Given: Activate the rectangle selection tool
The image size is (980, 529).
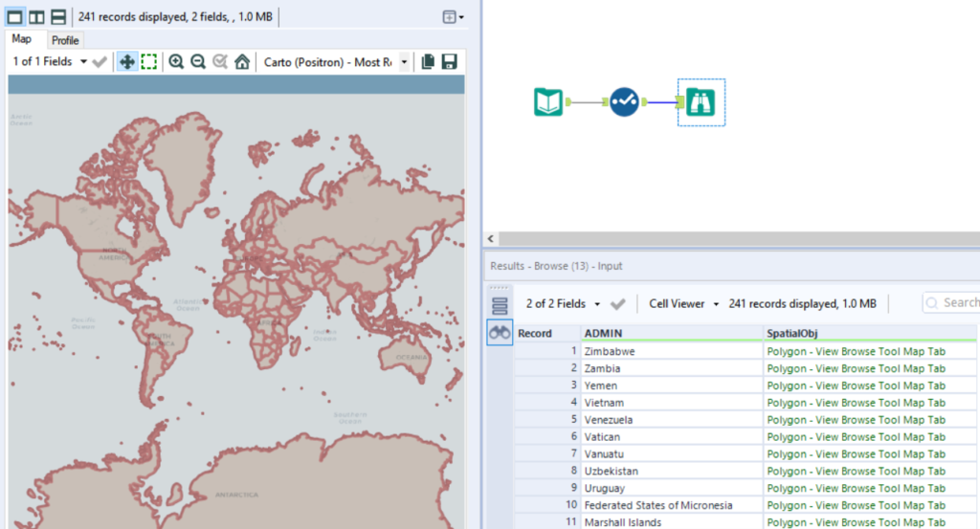Looking at the screenshot, I should tap(148, 62).
